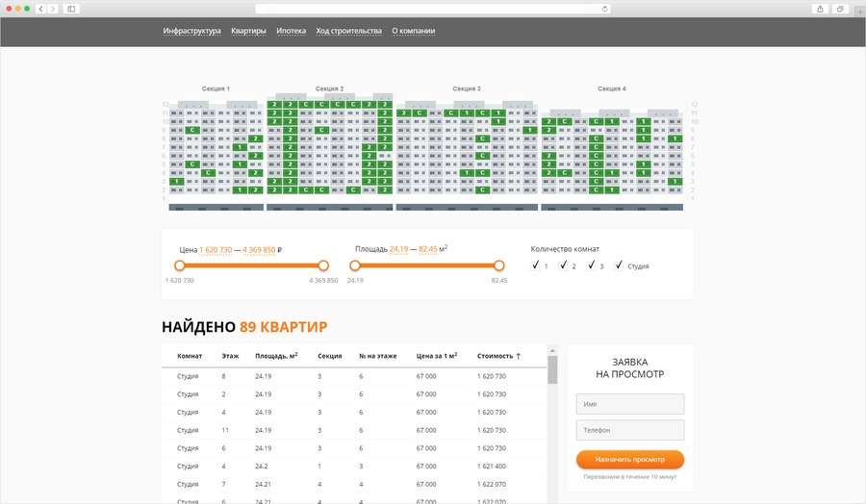The image size is (866, 504).
Task: Reload page with the refresh icon
Action: [x=605, y=9]
